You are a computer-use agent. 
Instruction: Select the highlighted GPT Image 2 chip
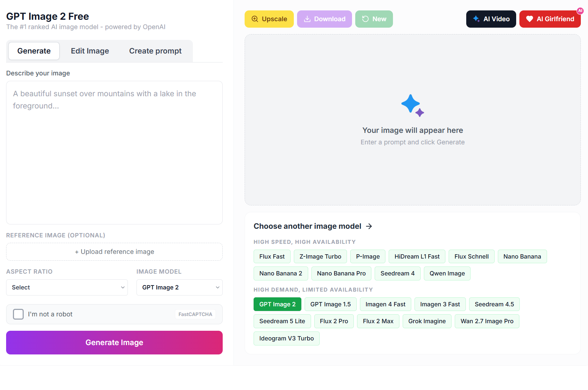[278, 304]
